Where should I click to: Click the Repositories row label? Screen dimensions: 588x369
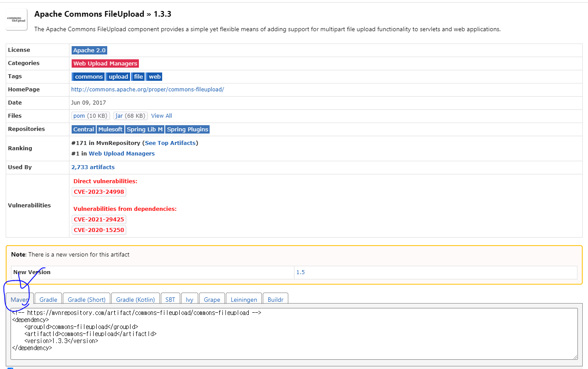pos(26,129)
